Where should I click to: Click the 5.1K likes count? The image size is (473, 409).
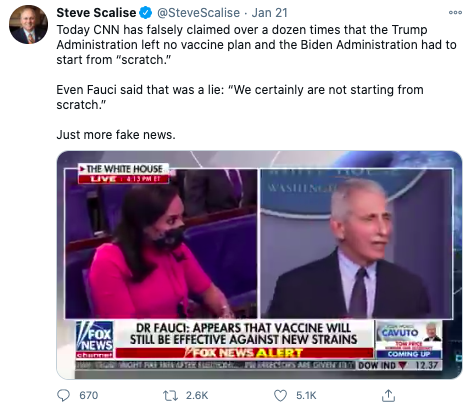[x=306, y=395]
